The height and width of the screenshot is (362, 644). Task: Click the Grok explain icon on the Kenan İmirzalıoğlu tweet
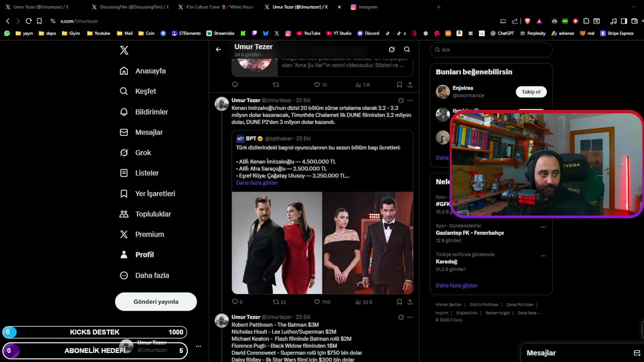[x=401, y=101]
